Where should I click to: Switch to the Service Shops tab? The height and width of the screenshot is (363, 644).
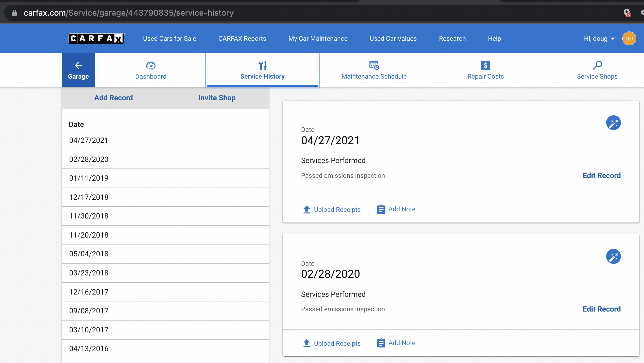click(x=597, y=70)
